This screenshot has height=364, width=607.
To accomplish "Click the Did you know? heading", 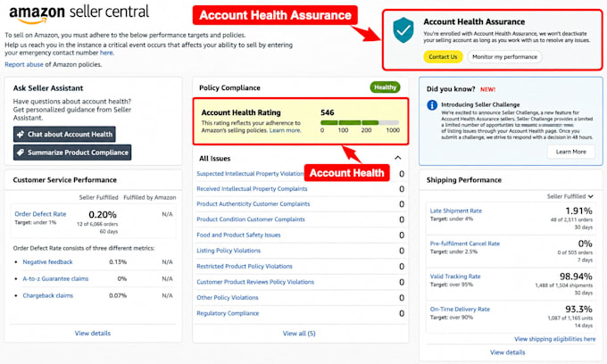I will click(451, 89).
